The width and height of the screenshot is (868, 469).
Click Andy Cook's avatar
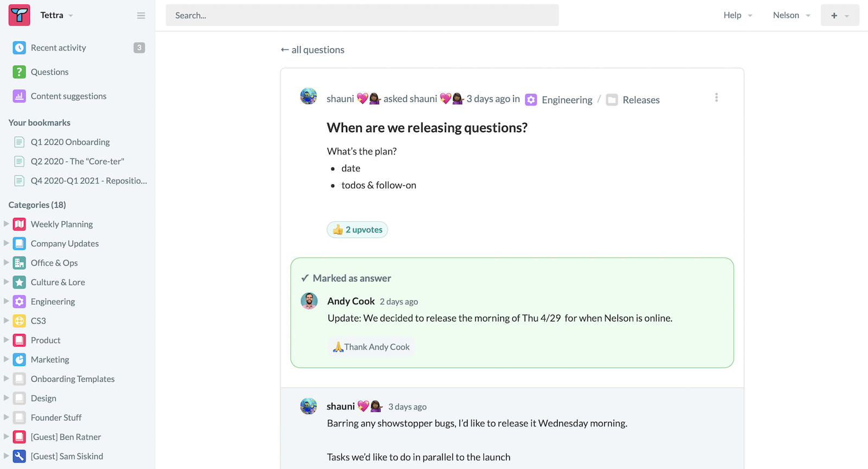pyautogui.click(x=309, y=301)
